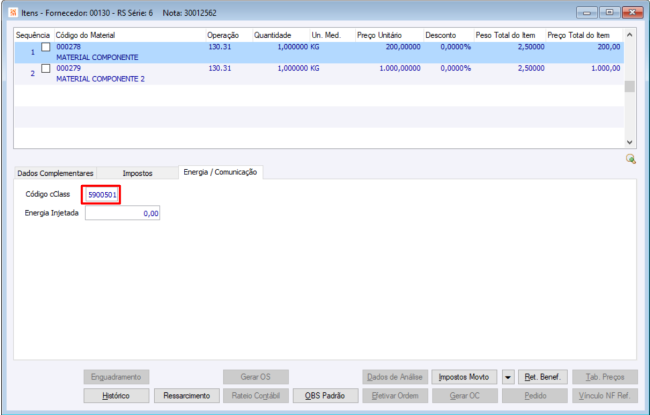Click the Código cClass field
Screen dimensions: 650x415
102,194
